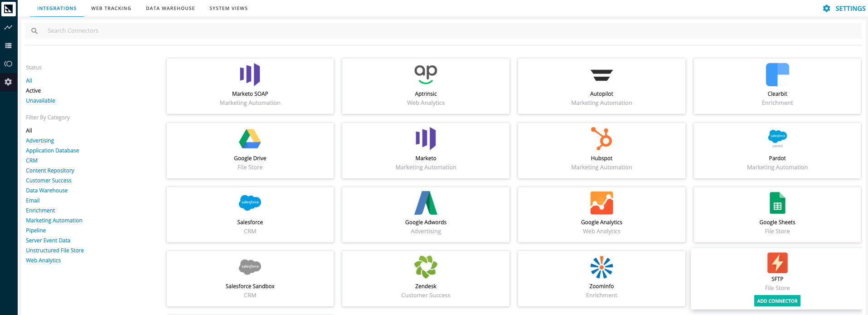Open the segments circle sidebar icon

pos(8,64)
